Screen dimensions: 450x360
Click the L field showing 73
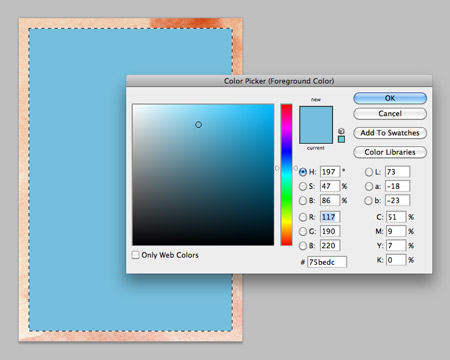(397, 172)
